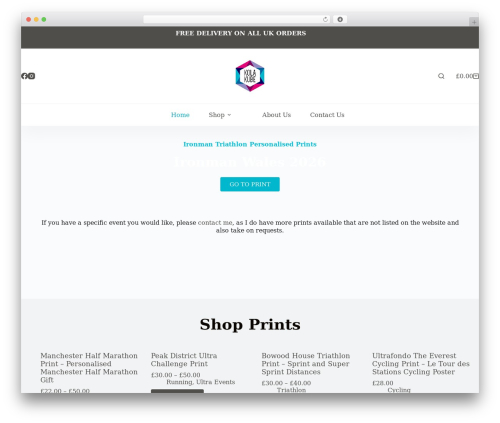
Task: Open the Shop menu item
Action: (x=217, y=115)
